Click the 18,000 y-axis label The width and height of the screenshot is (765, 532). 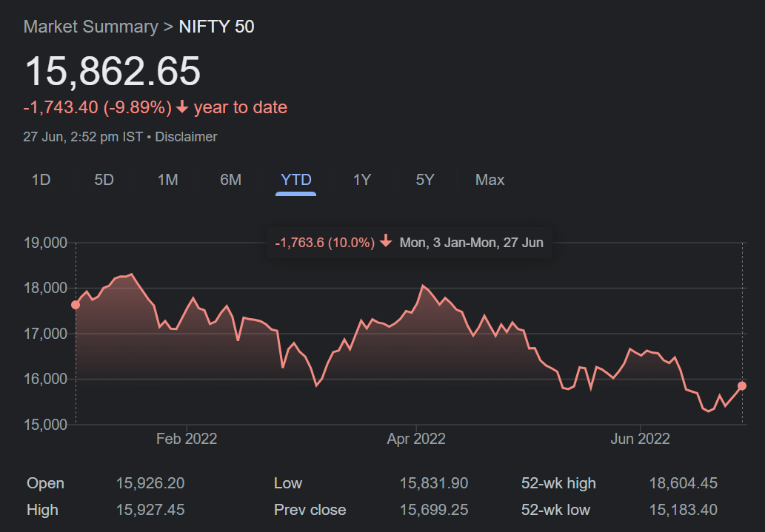(x=46, y=288)
